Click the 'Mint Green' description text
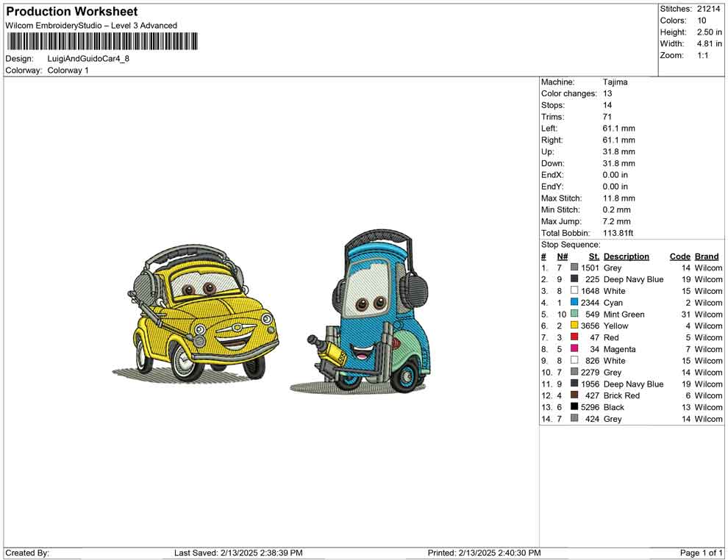 624,314
